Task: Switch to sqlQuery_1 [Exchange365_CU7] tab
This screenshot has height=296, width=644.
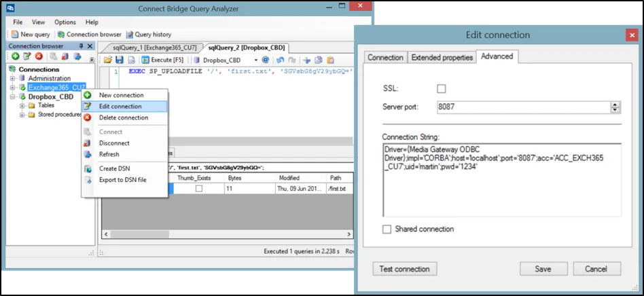Action: point(154,48)
